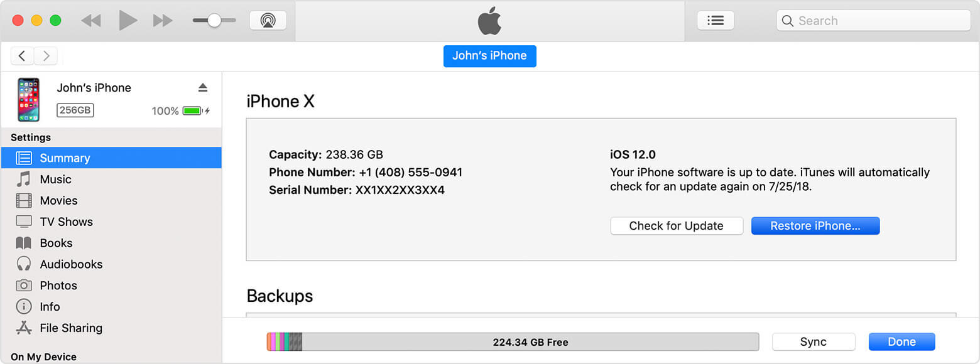Open Music in the sidebar
The height and width of the screenshot is (364, 980).
tap(55, 179)
